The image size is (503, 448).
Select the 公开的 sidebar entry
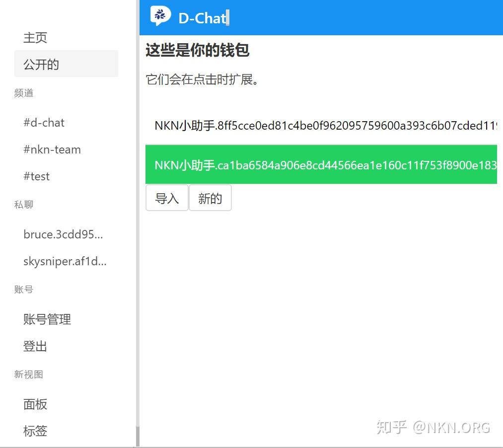(x=41, y=64)
